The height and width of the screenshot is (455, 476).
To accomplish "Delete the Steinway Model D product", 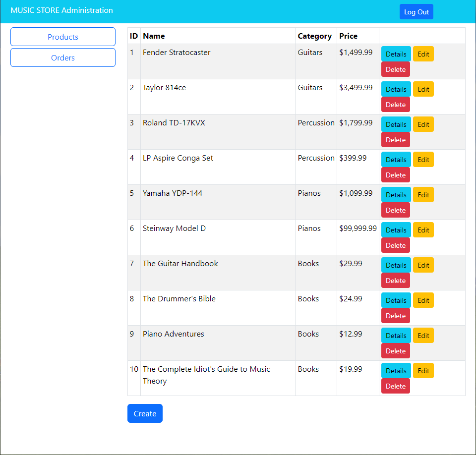I will (x=395, y=245).
